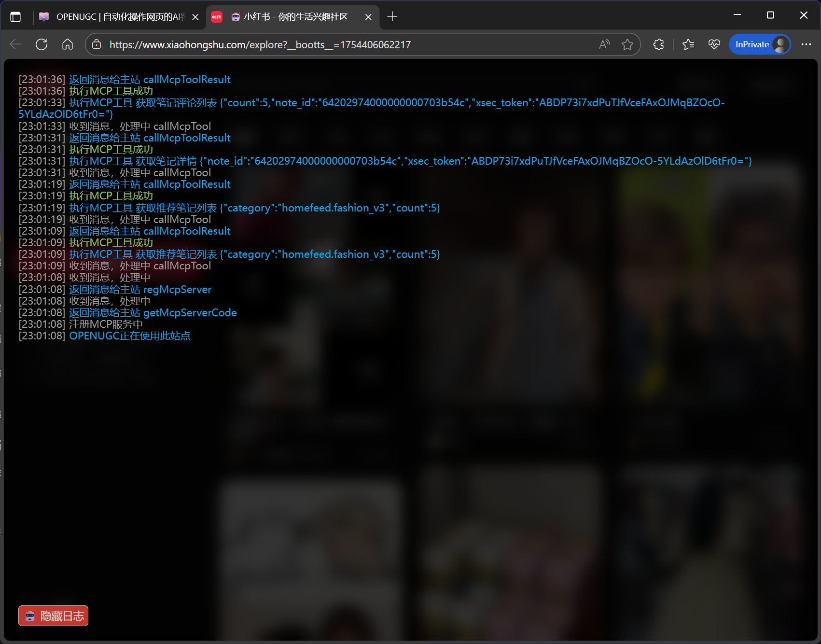Click the 注册MCP服务中 log line
821x644 pixels.
point(81,324)
